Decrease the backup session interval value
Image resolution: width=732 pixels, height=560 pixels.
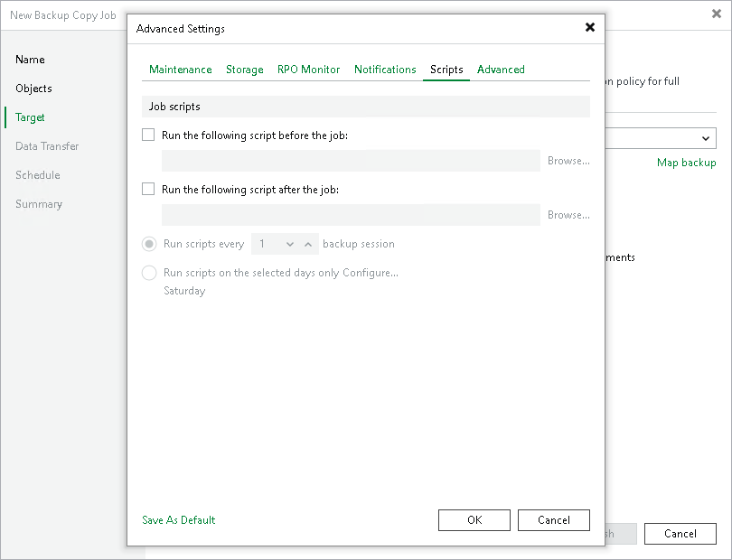(290, 244)
